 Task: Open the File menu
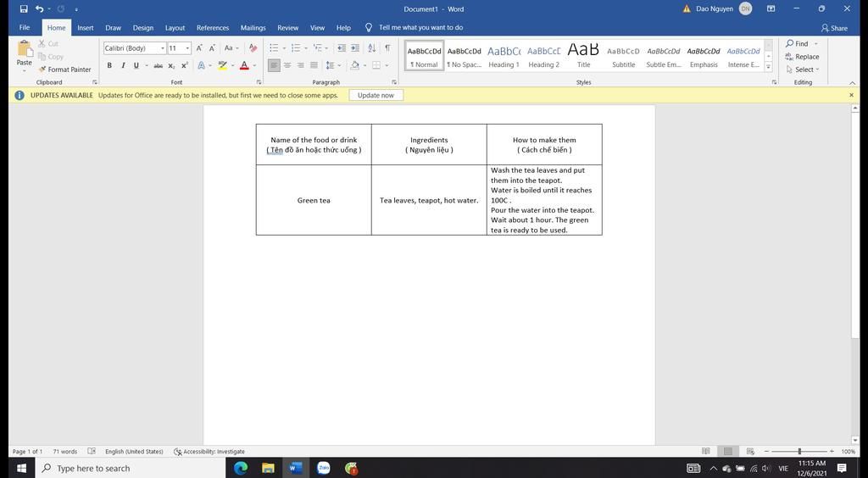(25, 28)
